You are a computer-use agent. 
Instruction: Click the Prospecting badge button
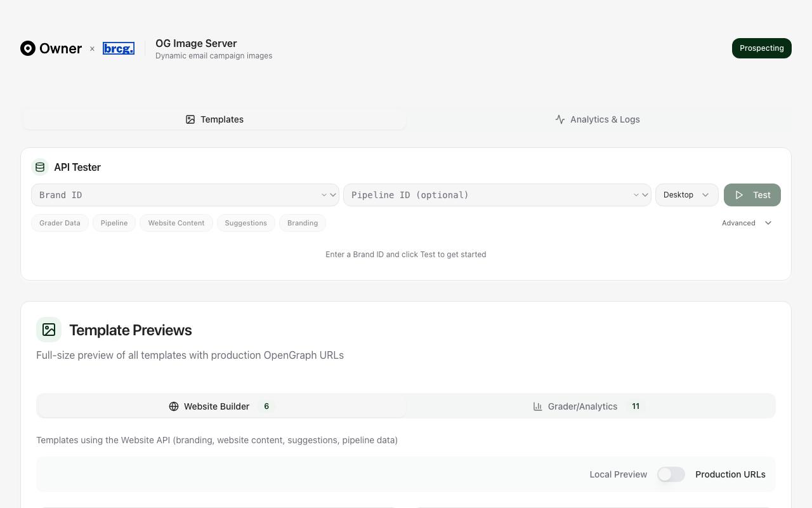(x=761, y=48)
